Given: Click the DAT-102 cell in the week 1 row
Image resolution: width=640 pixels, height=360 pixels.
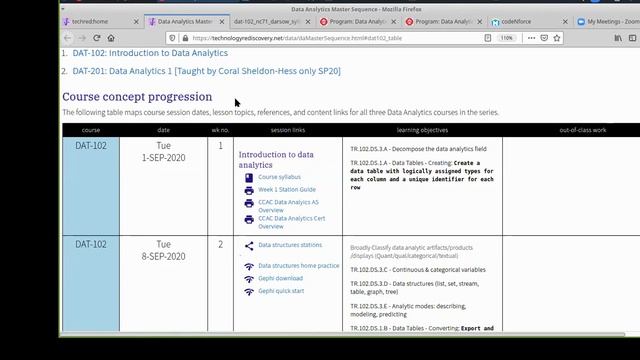Looking at the screenshot, I should click(91, 186).
